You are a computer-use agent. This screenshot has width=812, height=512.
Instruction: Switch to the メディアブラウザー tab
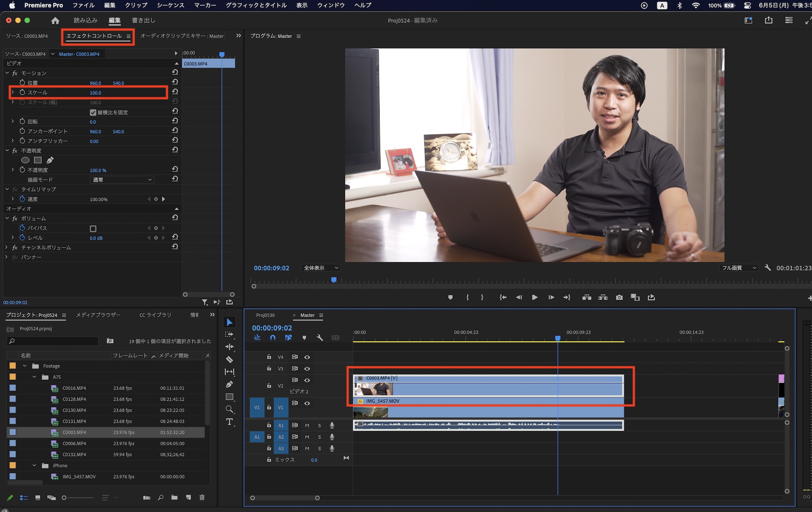(x=98, y=315)
